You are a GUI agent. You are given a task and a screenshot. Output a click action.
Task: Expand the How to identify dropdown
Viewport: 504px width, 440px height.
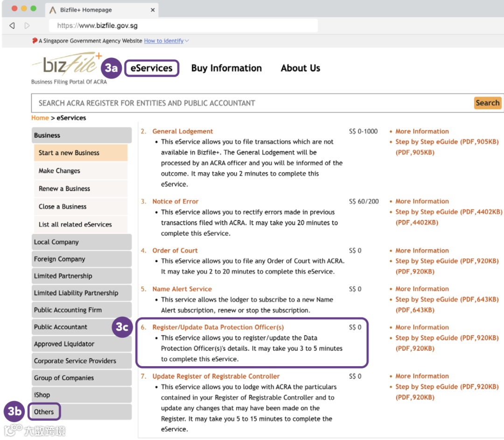pos(166,41)
